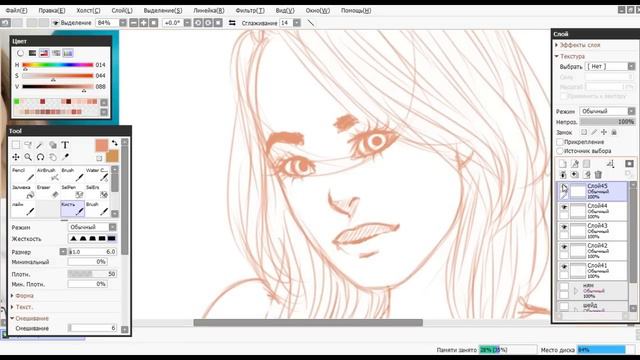Select the softest brush edge shape
This screenshot has width=640, height=360.
tap(73, 238)
